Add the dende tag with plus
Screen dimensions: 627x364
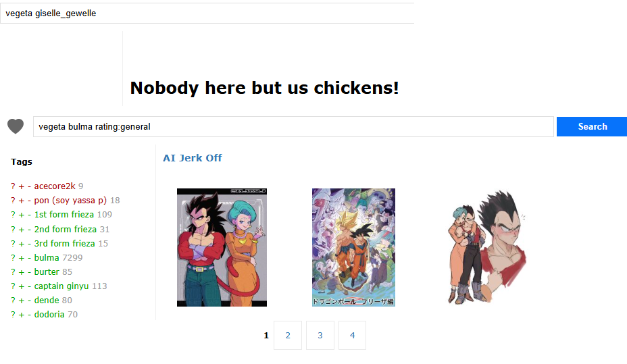click(x=21, y=301)
